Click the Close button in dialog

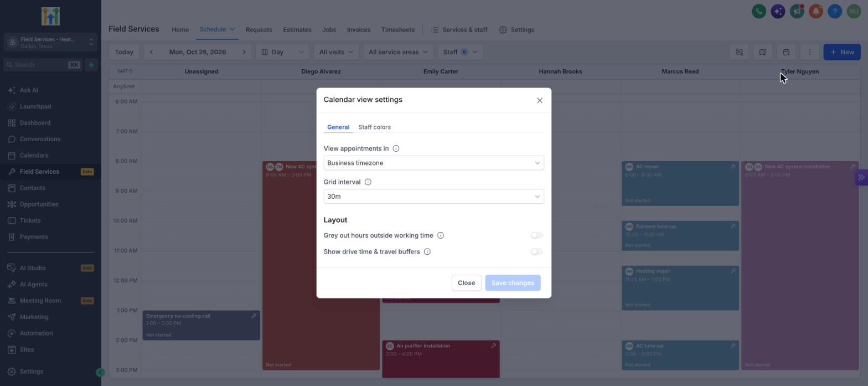click(466, 283)
